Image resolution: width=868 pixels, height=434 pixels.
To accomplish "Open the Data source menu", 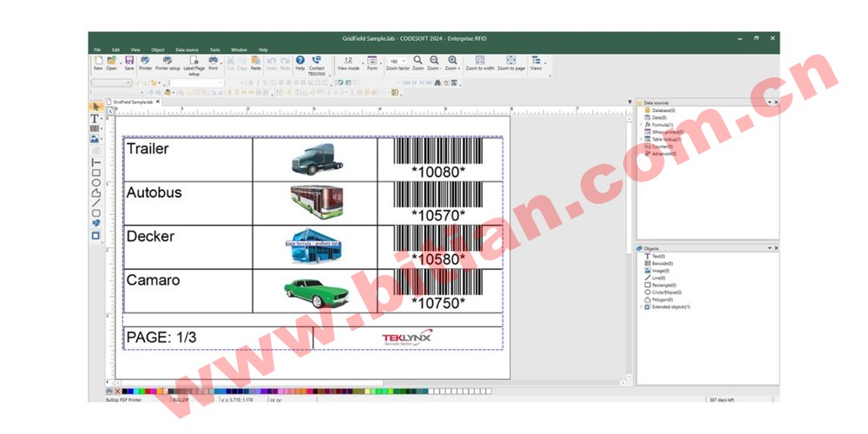I will (187, 49).
